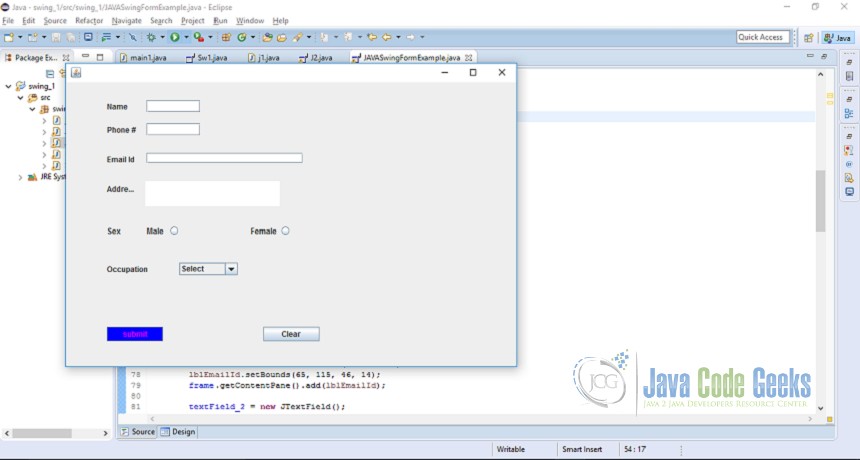Click the Save icon in toolbar
This screenshot has height=460, width=860.
(x=56, y=37)
